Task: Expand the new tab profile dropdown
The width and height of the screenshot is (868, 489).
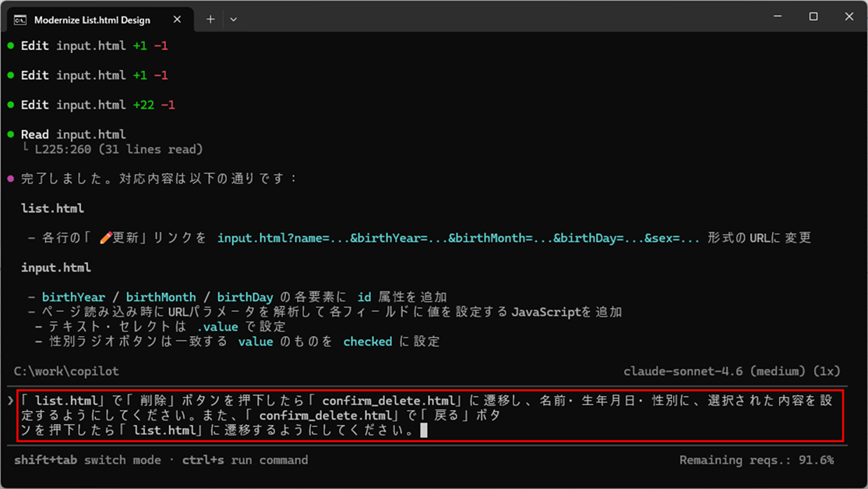Action: click(233, 19)
